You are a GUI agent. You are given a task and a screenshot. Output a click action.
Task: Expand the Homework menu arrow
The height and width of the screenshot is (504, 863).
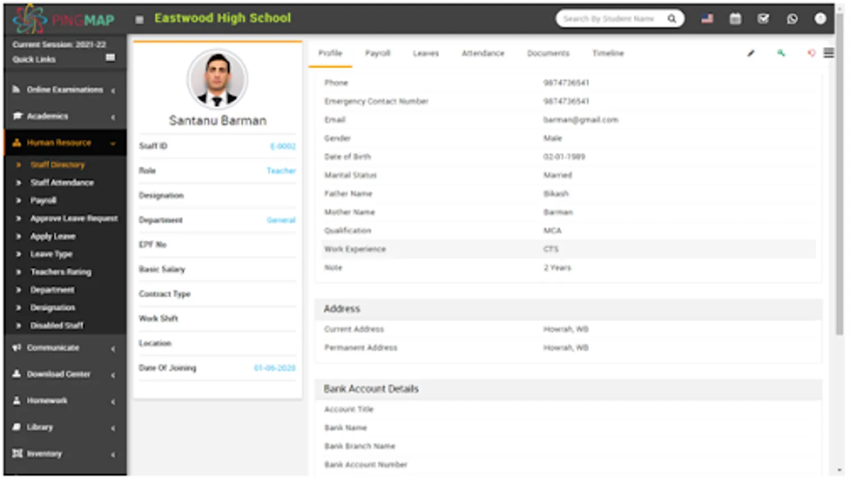(113, 402)
